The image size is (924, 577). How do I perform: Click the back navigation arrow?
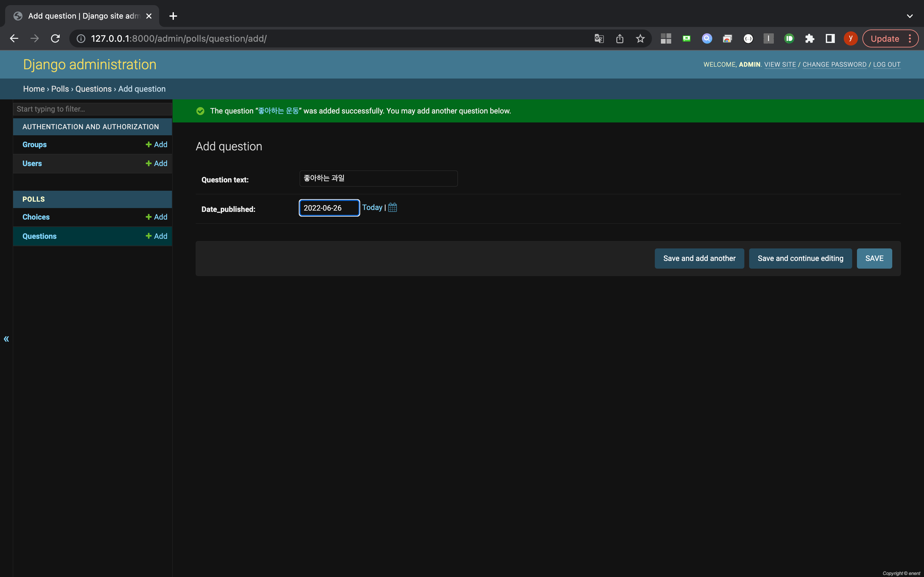click(14, 38)
